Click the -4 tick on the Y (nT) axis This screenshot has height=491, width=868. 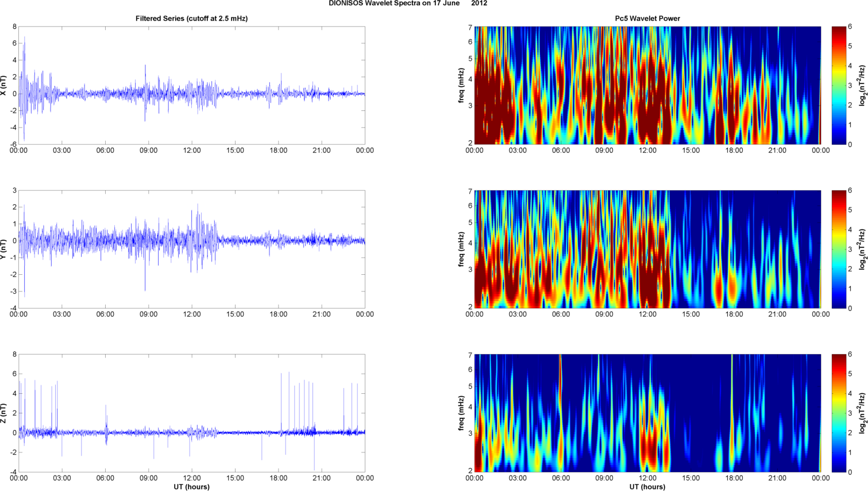coord(13,308)
